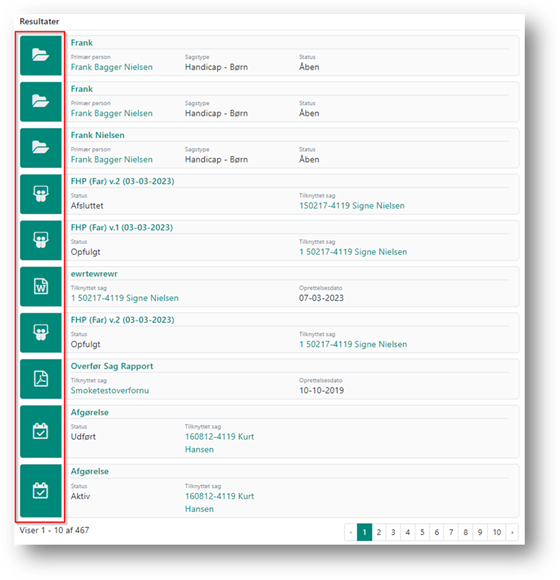The width and height of the screenshot is (560, 580).
Task: Click folder icon beside Frank Nielsen case
Action: (41, 148)
